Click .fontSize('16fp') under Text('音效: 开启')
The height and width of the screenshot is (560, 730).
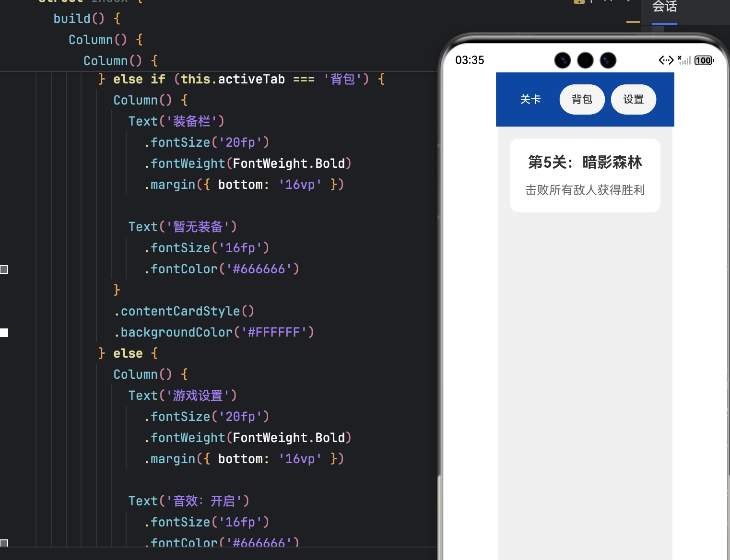[207, 522]
